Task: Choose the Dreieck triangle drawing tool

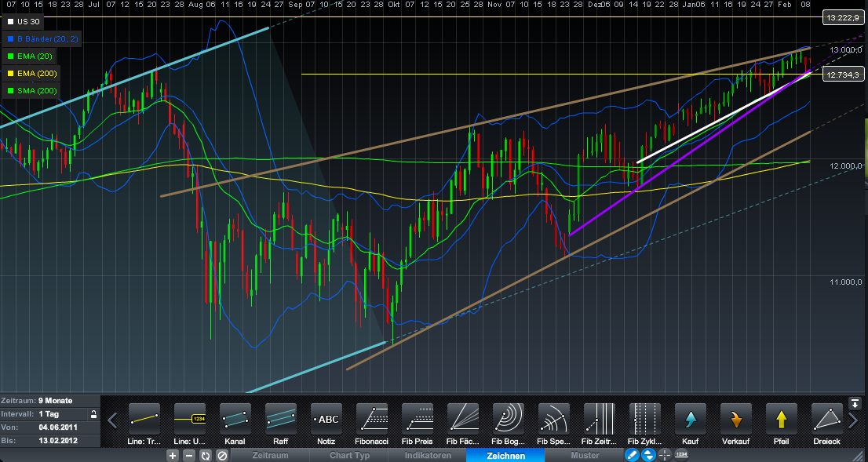Action: 827,419
